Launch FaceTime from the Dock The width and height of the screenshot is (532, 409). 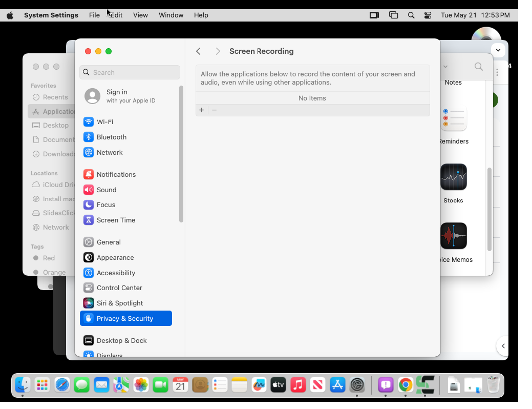(160, 385)
